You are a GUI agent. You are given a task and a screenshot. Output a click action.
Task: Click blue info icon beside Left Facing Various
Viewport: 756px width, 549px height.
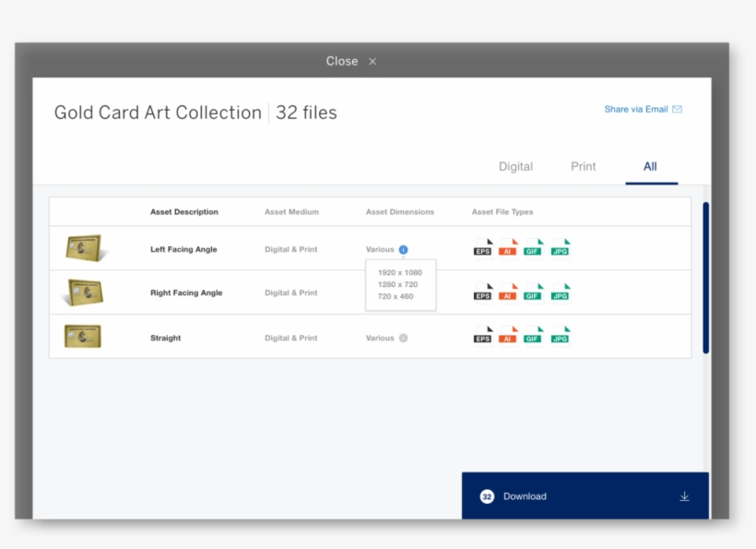(403, 250)
